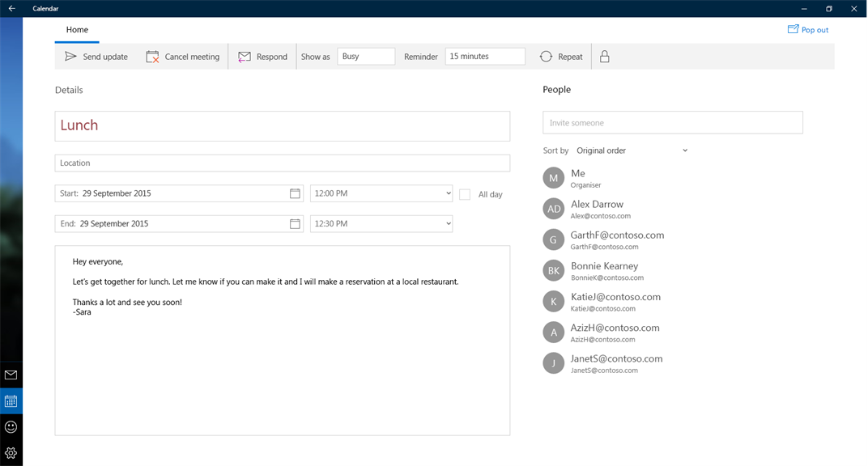This screenshot has width=868, height=466.
Task: Select attendee JanetS@contoso.com
Action: [617, 358]
